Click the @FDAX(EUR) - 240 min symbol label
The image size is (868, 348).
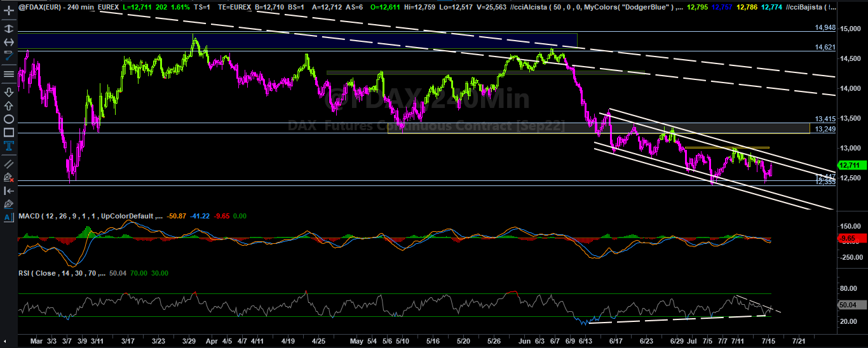pos(57,7)
